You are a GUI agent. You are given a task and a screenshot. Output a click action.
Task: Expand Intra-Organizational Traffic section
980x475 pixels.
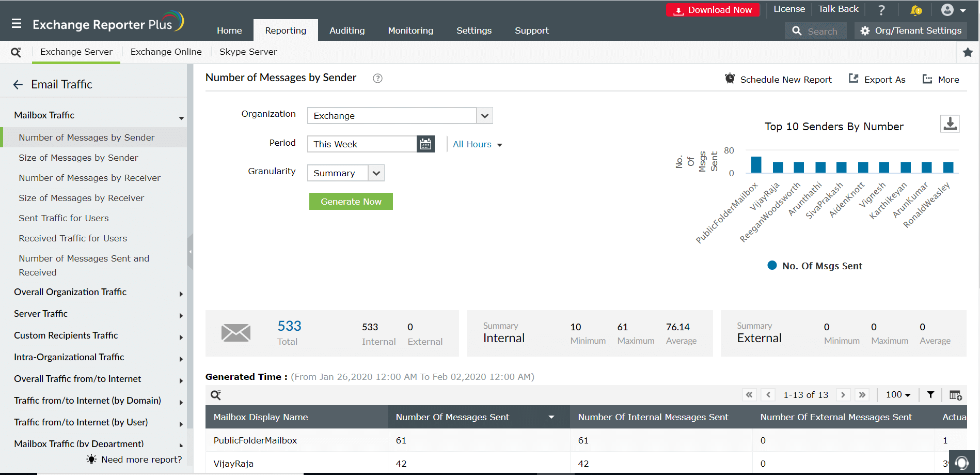(x=181, y=359)
